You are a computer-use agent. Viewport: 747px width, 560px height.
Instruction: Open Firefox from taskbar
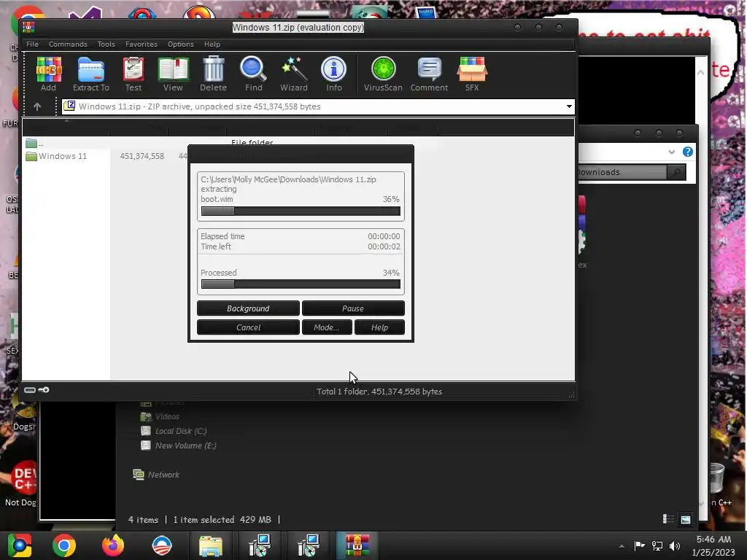pyautogui.click(x=113, y=545)
